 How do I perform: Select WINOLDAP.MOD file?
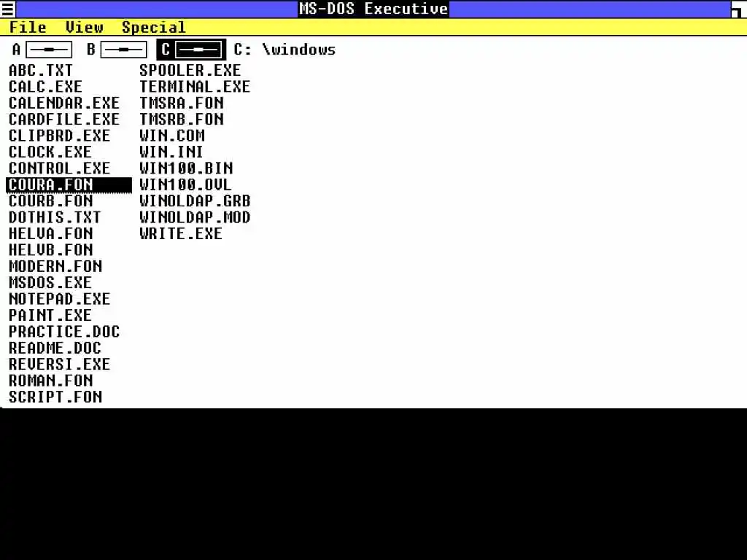[195, 217]
